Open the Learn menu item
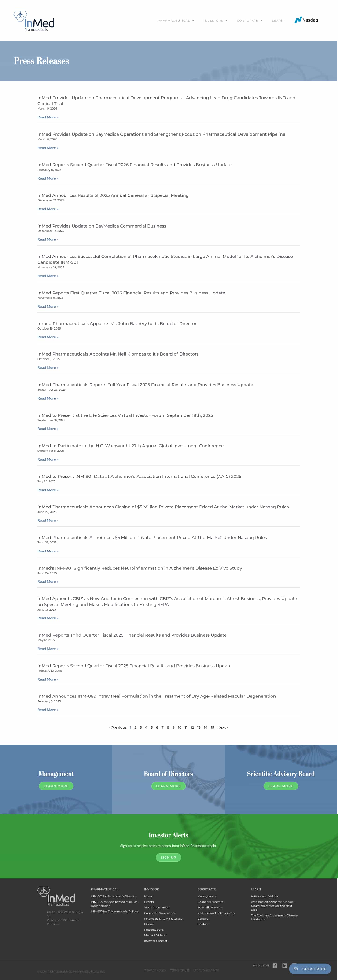This screenshot has height=980, width=338. tap(277, 21)
